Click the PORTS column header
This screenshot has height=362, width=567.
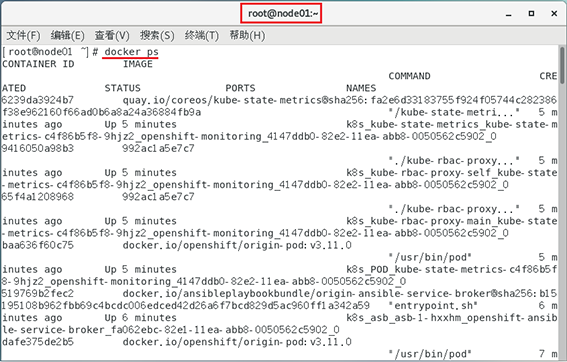[x=240, y=88]
